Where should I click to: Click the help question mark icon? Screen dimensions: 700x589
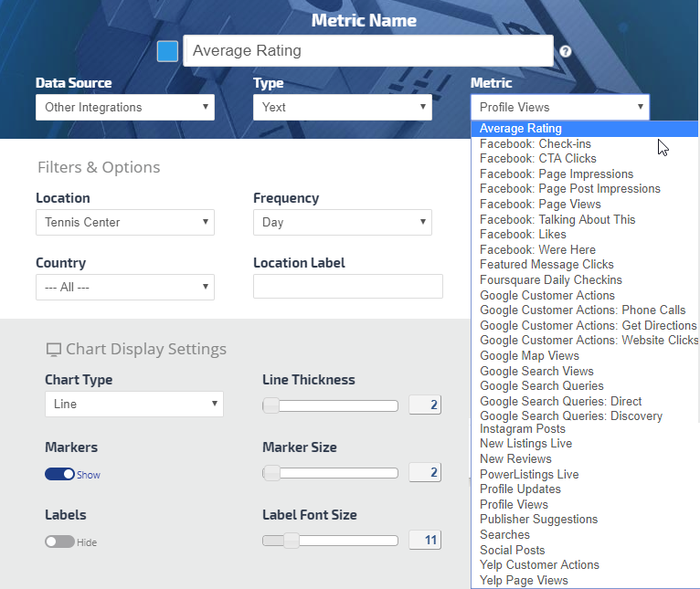[566, 52]
